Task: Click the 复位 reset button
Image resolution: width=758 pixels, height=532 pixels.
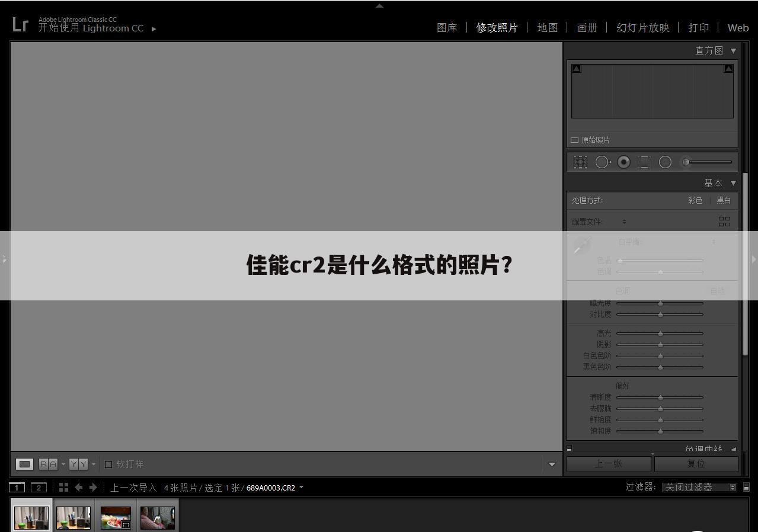Action: coord(696,463)
